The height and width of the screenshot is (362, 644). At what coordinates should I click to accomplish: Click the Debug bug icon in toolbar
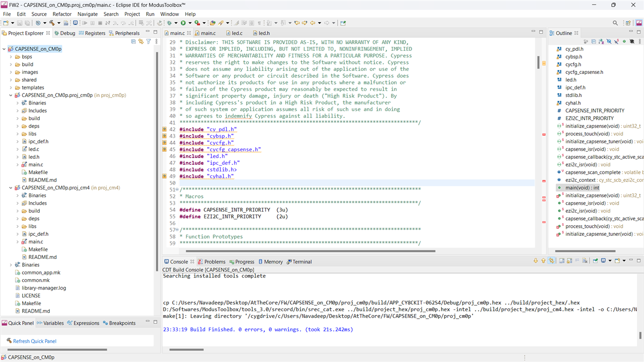pos(170,23)
